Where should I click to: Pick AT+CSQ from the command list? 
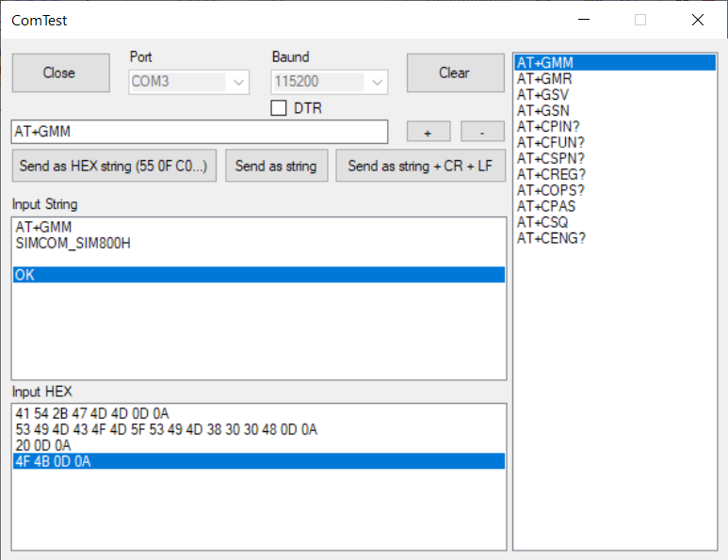click(x=542, y=222)
